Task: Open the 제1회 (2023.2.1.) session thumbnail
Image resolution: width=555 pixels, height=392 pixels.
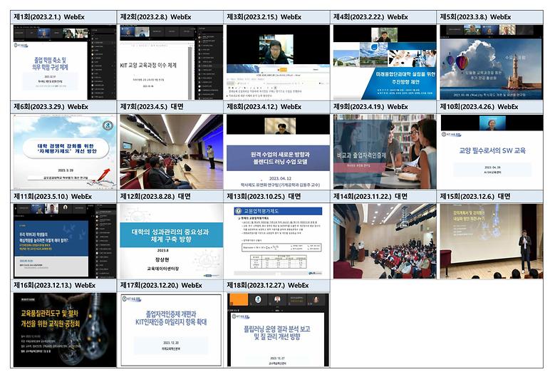Action: 63,62
